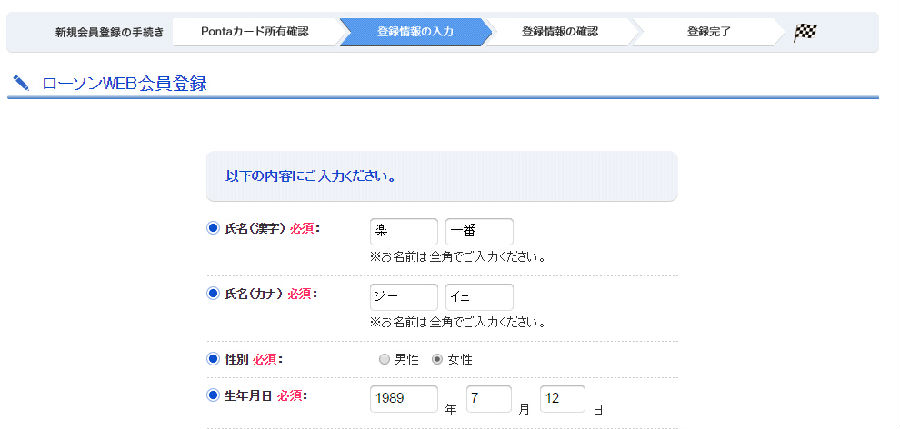Image resolution: width=900 pixels, height=429 pixels.
Task: Click the birth month field showing 7
Action: coord(488,398)
